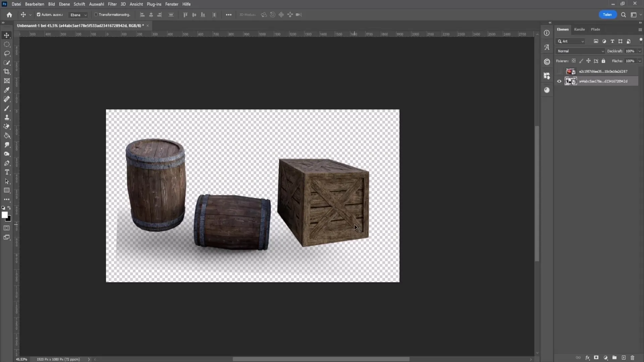
Task: Open the Datei menu
Action: pos(16,4)
